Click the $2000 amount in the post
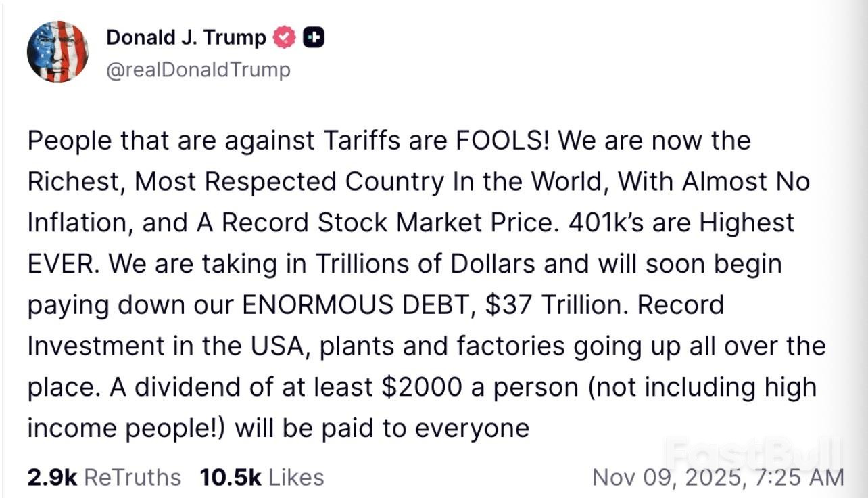868x498 pixels. pos(421,387)
